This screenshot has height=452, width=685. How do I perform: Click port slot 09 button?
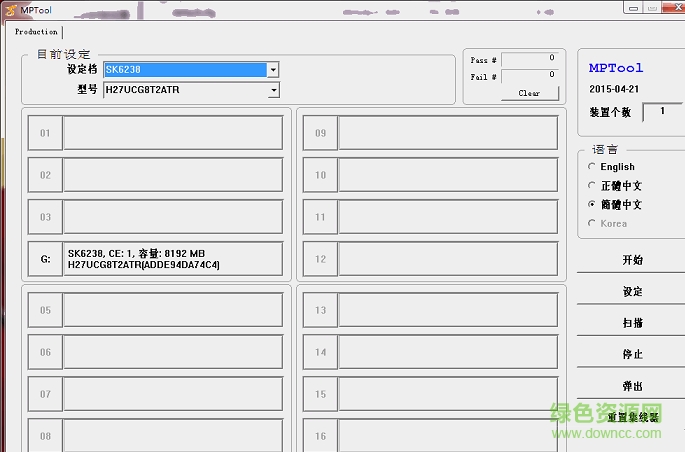[320, 133]
